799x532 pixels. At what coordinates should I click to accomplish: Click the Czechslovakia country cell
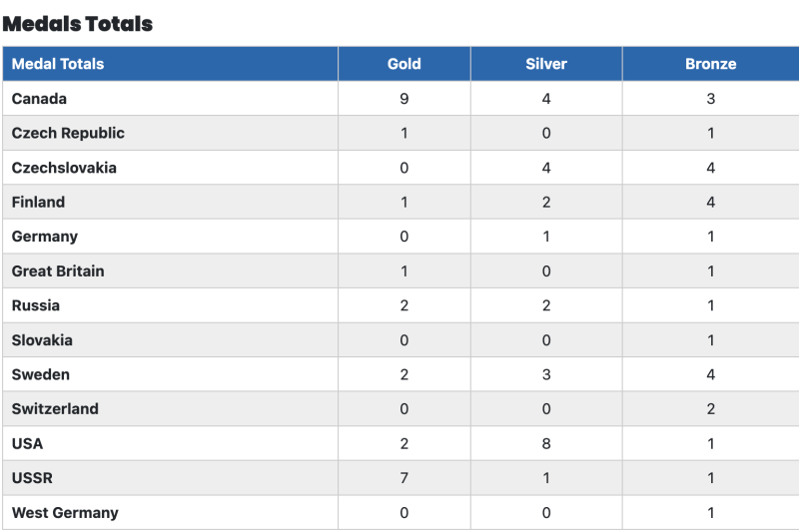[x=64, y=168]
